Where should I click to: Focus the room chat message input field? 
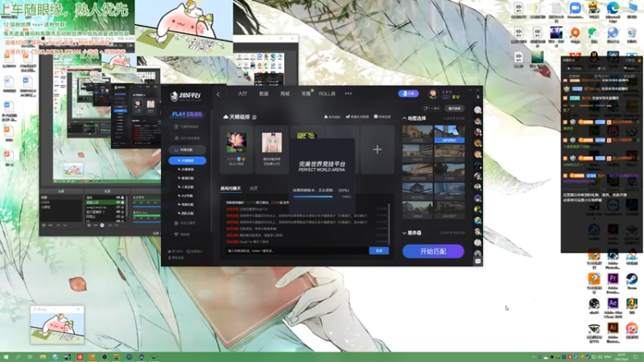point(296,250)
